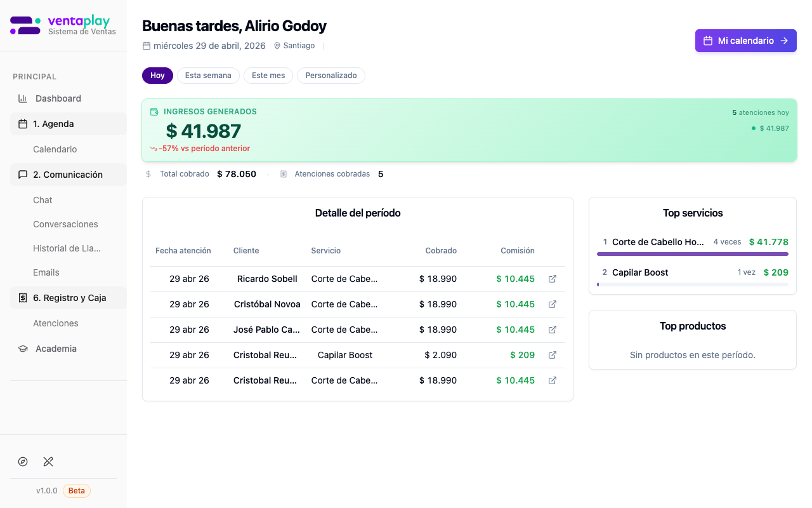Click the compass icon in sidebar footer
Viewport: 812px width, 508px height.
[23, 462]
